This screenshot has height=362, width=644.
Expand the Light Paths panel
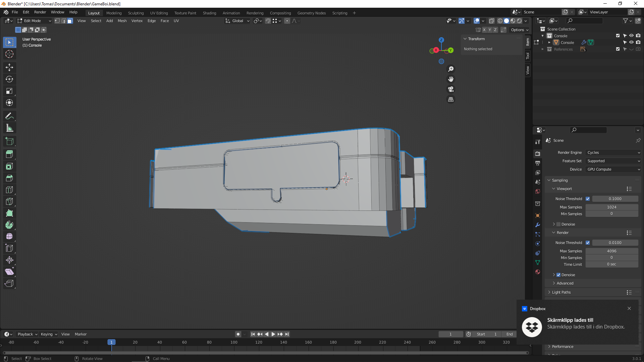561,292
